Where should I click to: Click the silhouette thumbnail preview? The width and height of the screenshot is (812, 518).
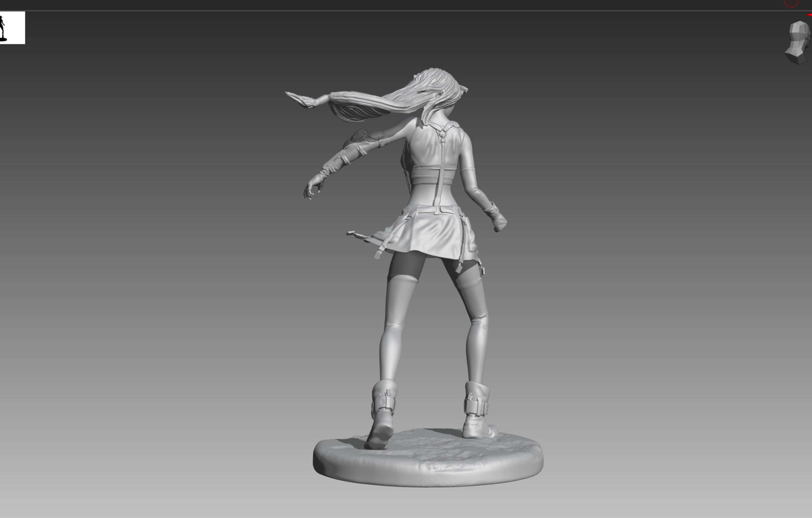pos(12,28)
